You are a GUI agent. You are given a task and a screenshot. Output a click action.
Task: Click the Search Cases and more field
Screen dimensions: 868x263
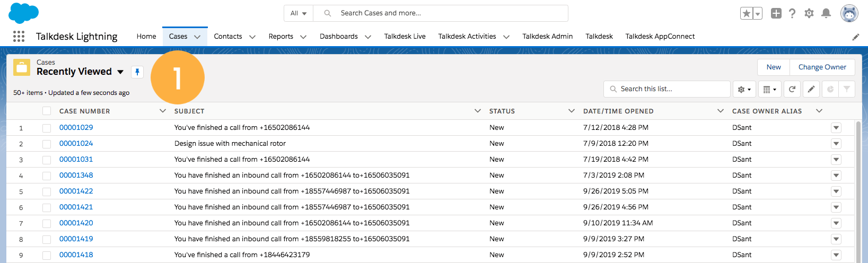pyautogui.click(x=441, y=13)
